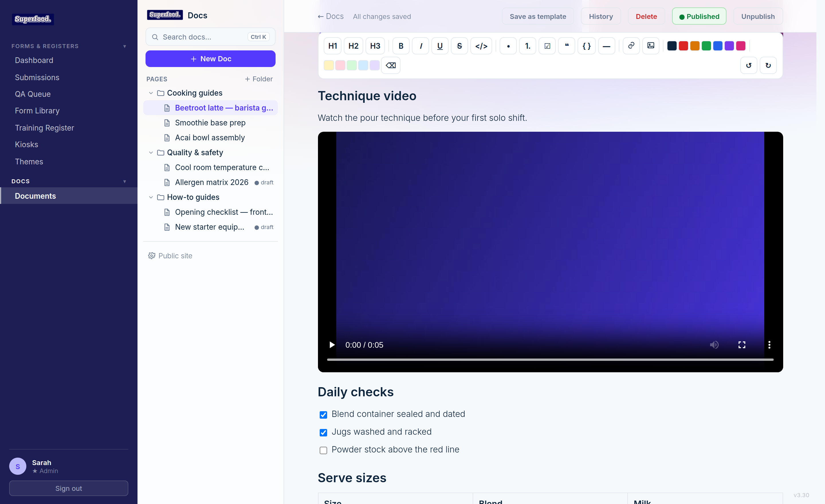
Task: Collapse the Cooking guides folder
Action: (x=151, y=93)
